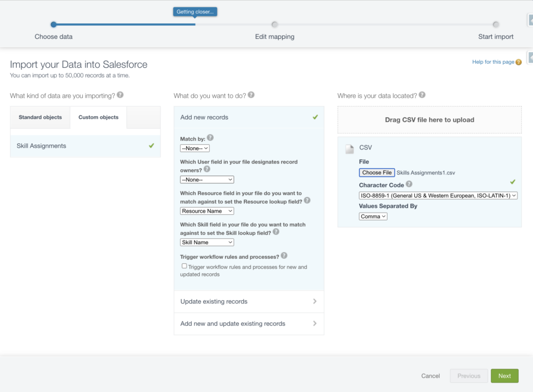Switch to Standard objects tab

40,117
